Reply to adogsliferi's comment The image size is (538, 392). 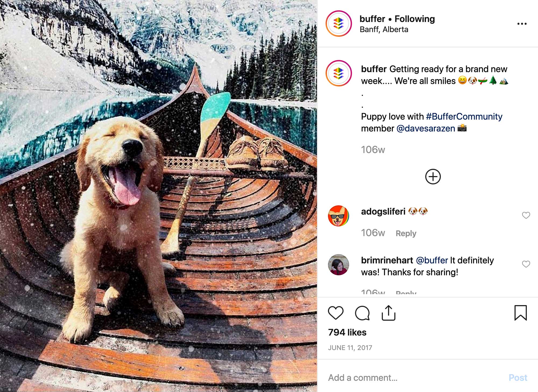(406, 233)
